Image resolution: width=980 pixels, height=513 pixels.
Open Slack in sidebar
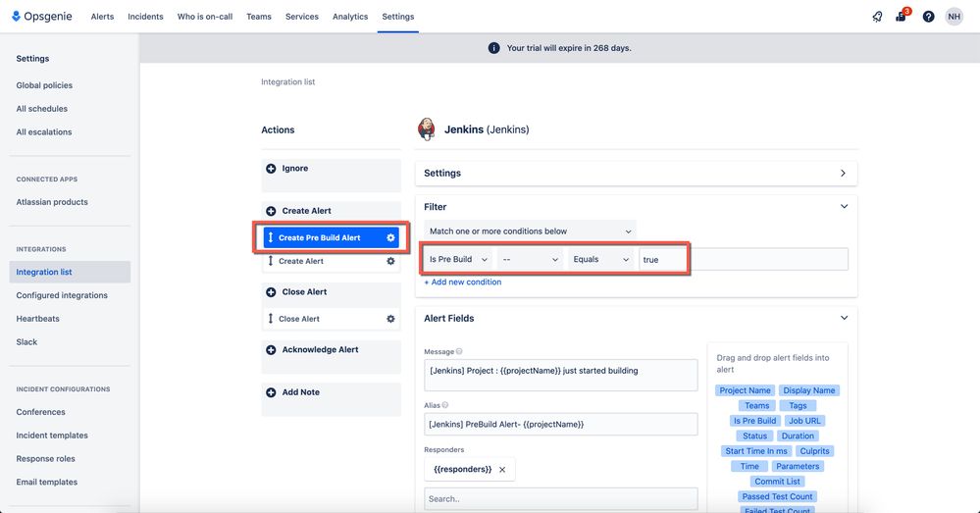click(26, 341)
